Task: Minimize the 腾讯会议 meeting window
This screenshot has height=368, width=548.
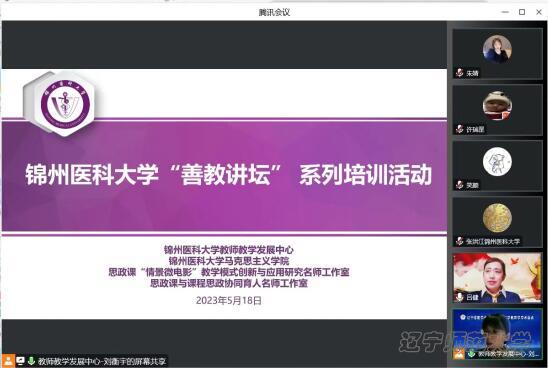Action: (x=505, y=12)
